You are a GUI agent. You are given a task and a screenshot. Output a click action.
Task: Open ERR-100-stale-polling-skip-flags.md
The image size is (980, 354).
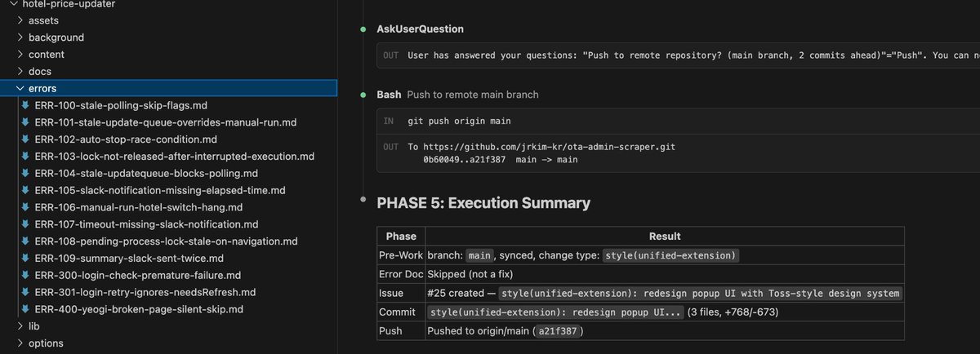[121, 105]
